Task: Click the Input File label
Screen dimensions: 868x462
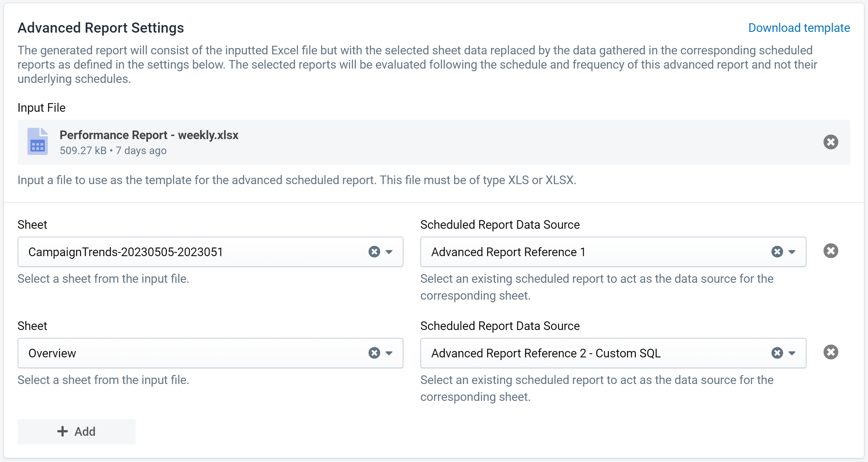Action: tap(42, 108)
